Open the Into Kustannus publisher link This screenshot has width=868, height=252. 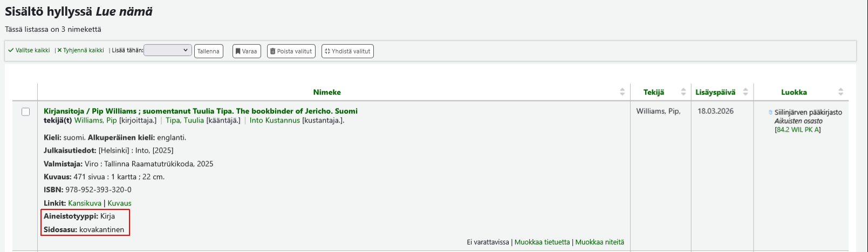(x=275, y=120)
